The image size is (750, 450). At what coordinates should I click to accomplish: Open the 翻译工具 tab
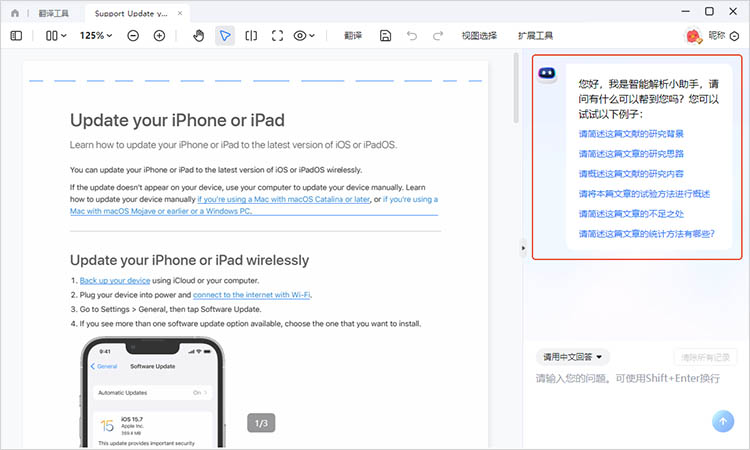click(x=54, y=13)
